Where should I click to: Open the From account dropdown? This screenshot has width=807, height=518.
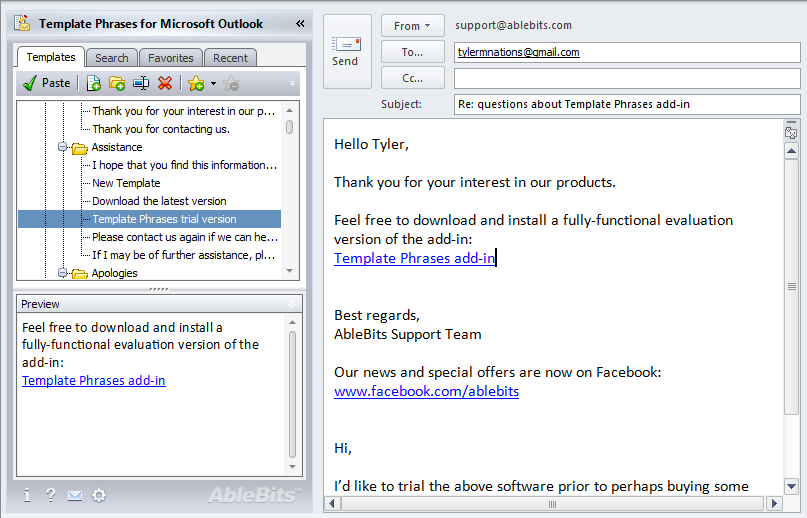click(x=412, y=26)
